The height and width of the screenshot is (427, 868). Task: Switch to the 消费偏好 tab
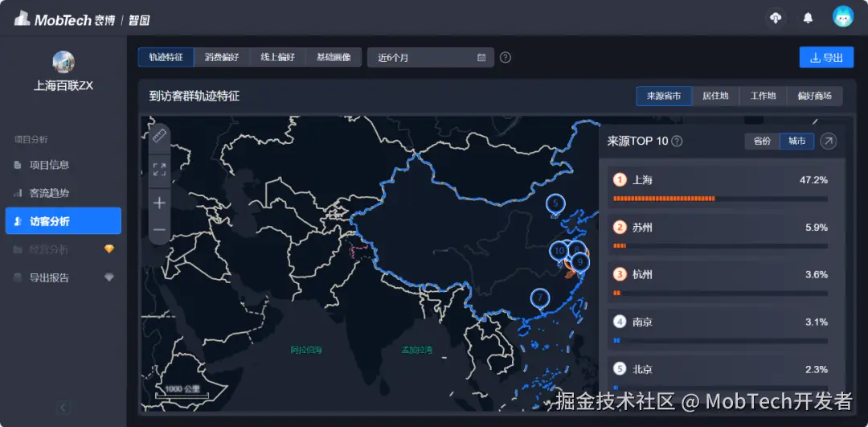[222, 57]
